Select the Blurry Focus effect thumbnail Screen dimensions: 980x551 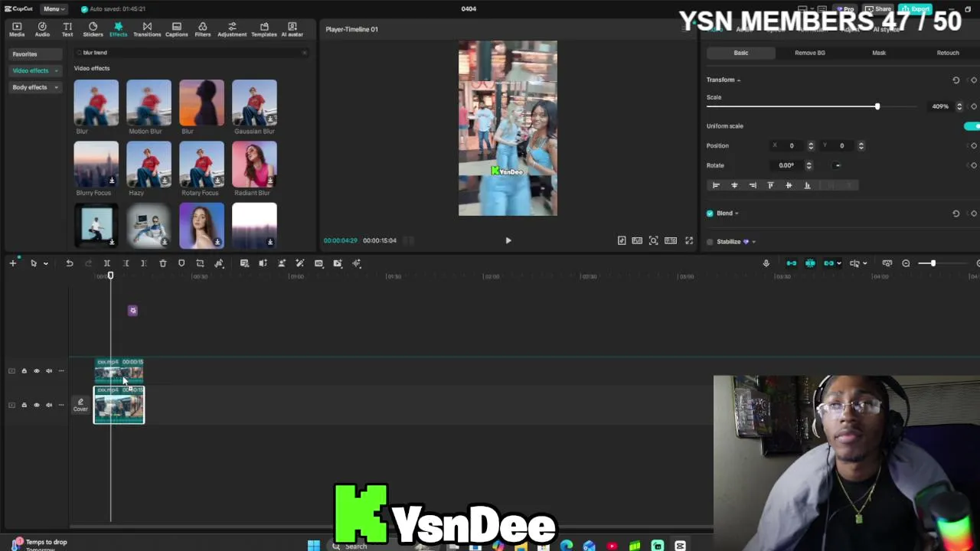(x=96, y=164)
